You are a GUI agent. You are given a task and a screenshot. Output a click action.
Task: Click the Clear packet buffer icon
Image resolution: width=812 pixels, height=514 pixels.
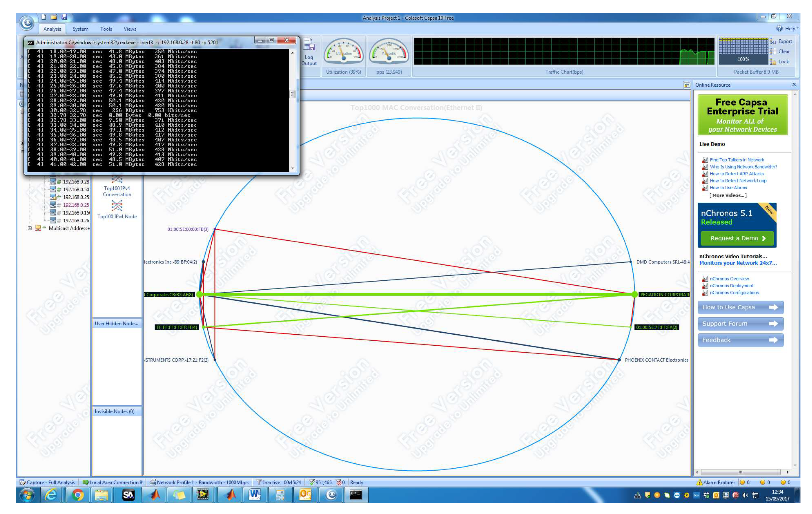pyautogui.click(x=773, y=52)
